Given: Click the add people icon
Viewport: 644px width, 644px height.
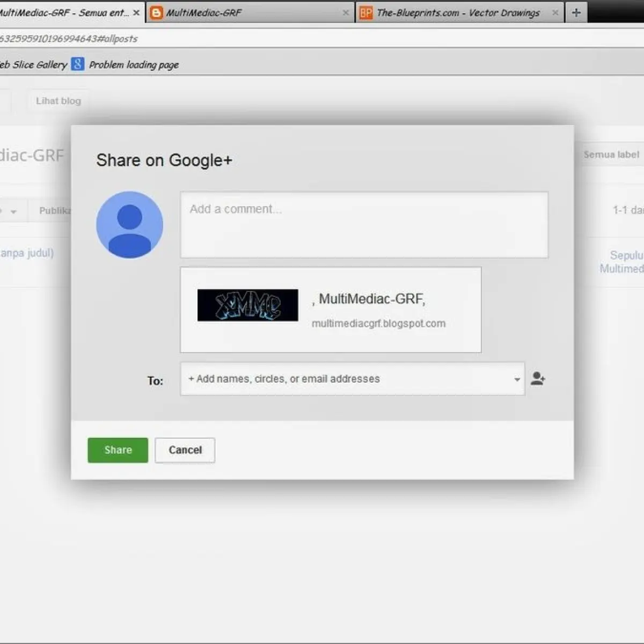Looking at the screenshot, I should (538, 379).
